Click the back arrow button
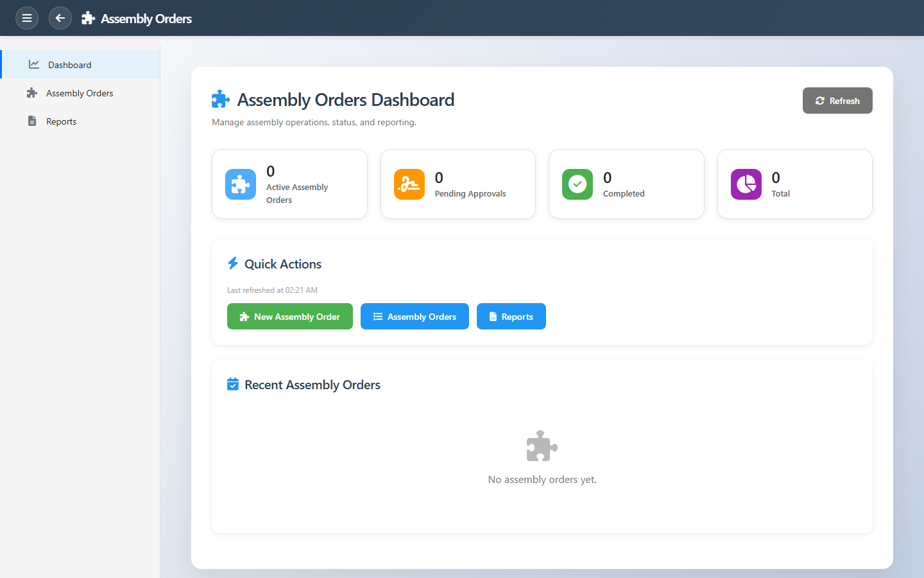 [60, 18]
